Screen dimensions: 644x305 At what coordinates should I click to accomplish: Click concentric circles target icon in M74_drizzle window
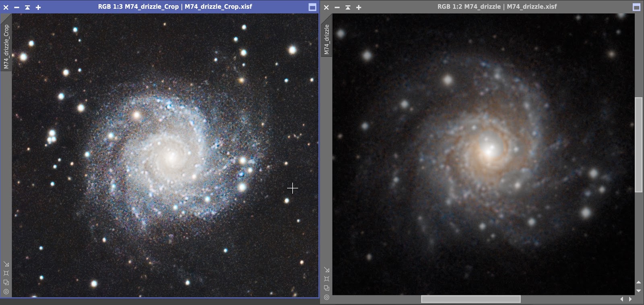326,297
